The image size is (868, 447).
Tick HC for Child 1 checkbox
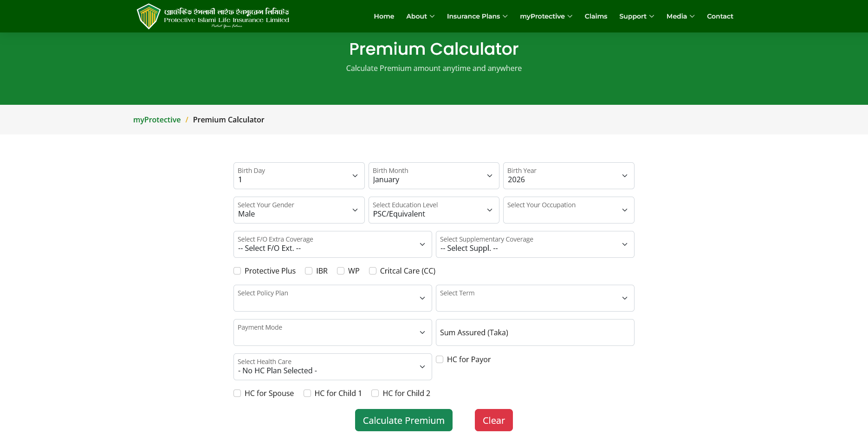pyautogui.click(x=307, y=393)
